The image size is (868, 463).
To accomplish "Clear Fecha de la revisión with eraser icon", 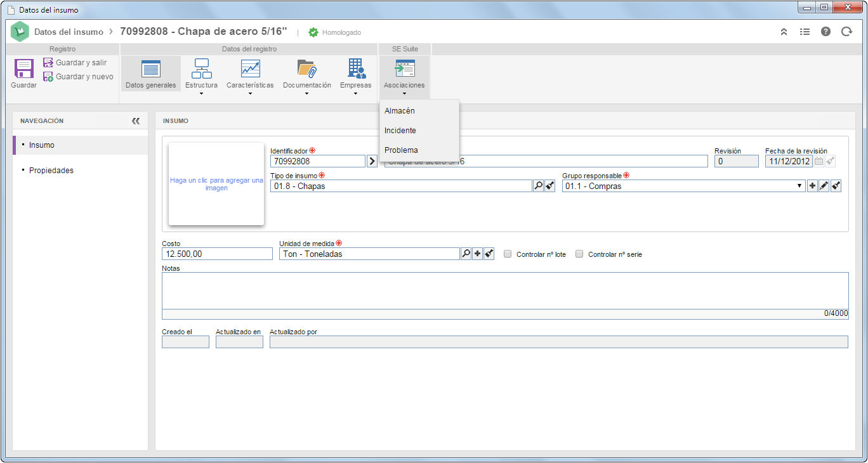I will click(830, 161).
